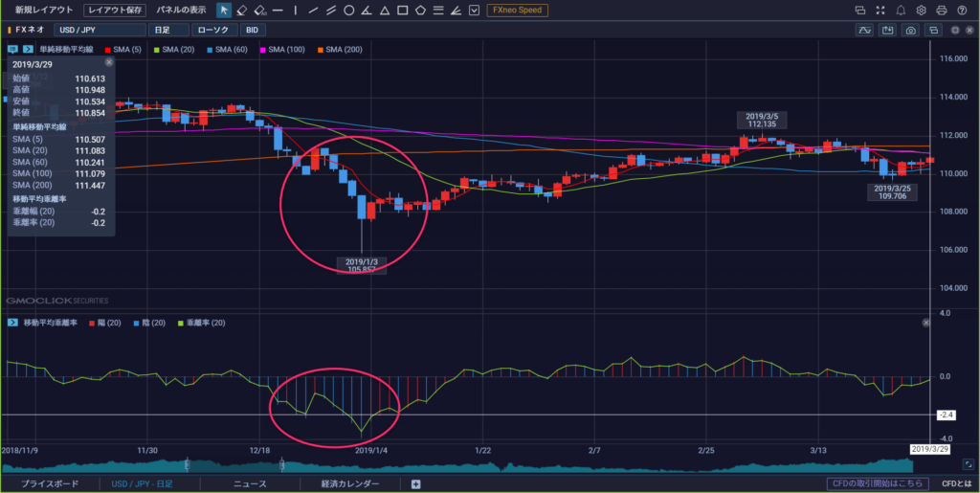Open the USD / JPY currency pair dropdown

pos(100,30)
